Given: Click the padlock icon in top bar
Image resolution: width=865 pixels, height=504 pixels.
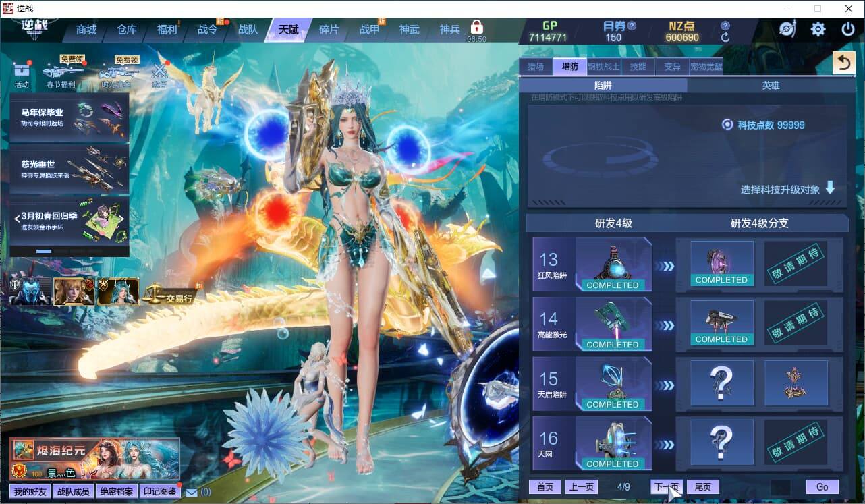Looking at the screenshot, I should [477, 28].
